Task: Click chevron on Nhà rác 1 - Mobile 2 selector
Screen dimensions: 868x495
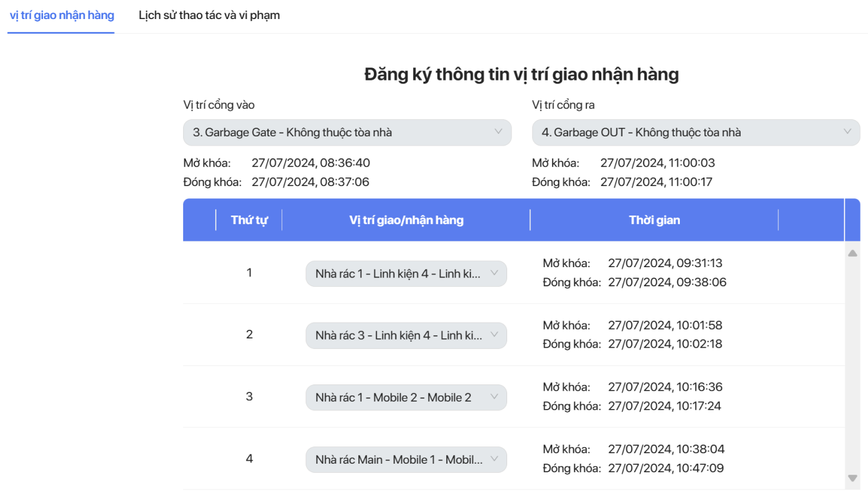Action: [x=494, y=397]
